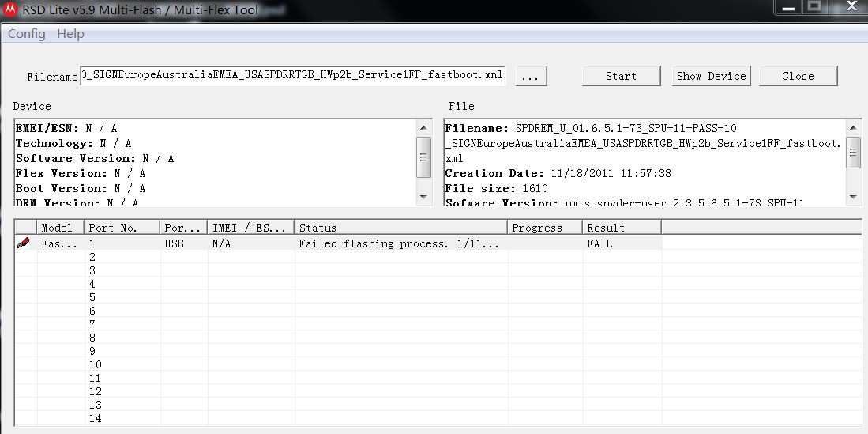Open the Help menu
This screenshot has width=868, height=434.
point(70,34)
